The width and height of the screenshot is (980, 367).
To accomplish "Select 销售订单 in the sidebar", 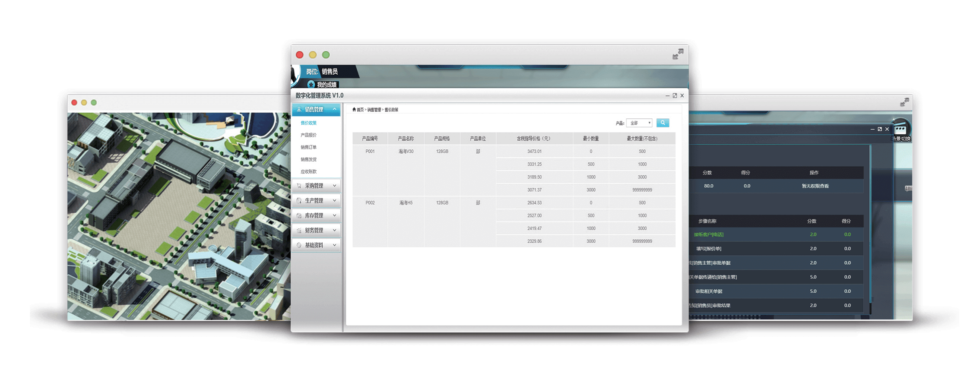I will [x=308, y=147].
